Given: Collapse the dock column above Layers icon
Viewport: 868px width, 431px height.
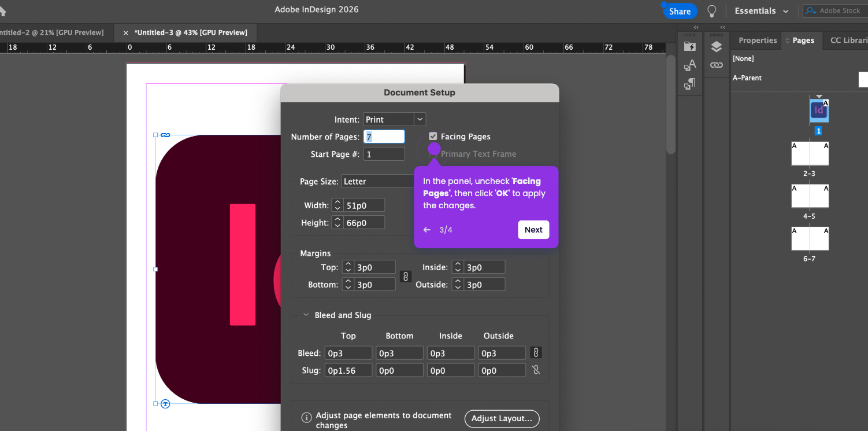Looking at the screenshot, I should click(x=723, y=27).
